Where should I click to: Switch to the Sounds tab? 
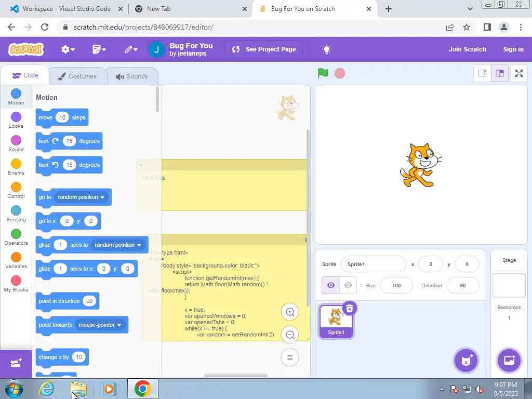(x=132, y=76)
